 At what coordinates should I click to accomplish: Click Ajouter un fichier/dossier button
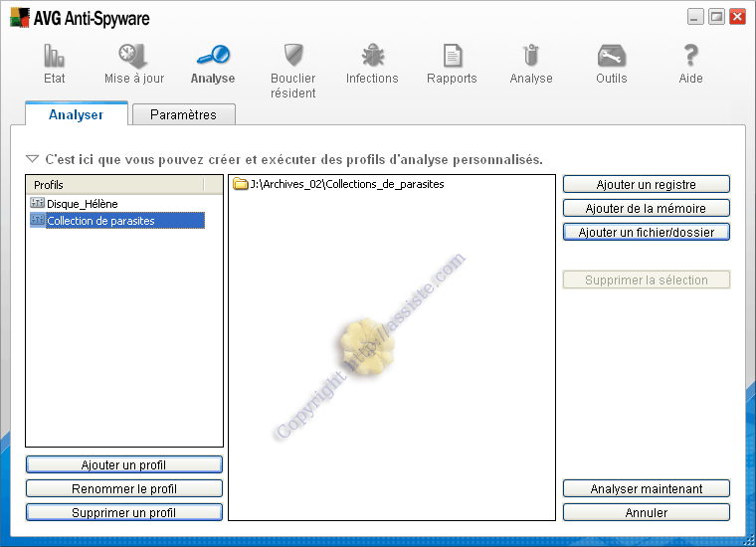646,232
